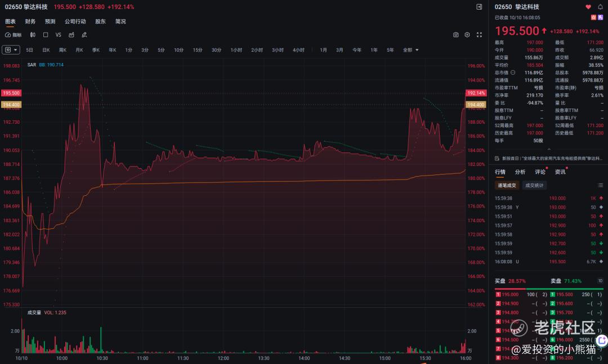This screenshot has width=608, height=364.
Task: Change the candlestick chart type icon
Action: 33,35
